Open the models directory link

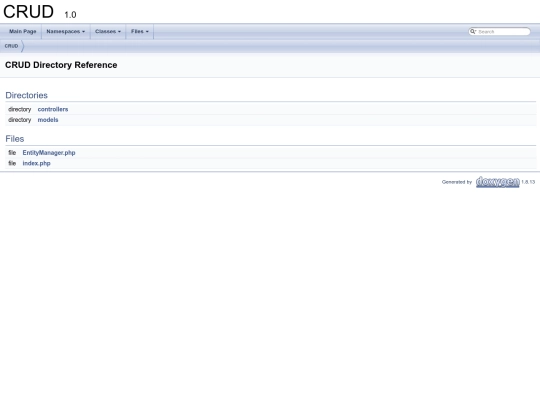click(48, 120)
